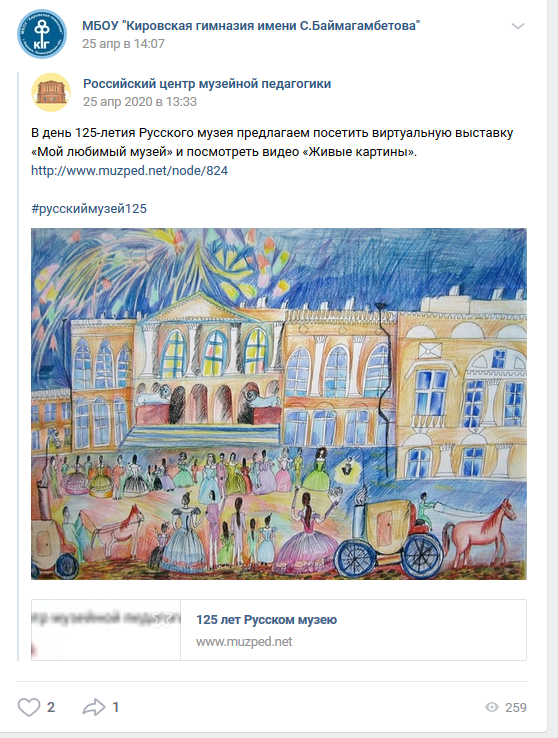Open post options chevron menu
The image size is (558, 738).
coord(518,26)
